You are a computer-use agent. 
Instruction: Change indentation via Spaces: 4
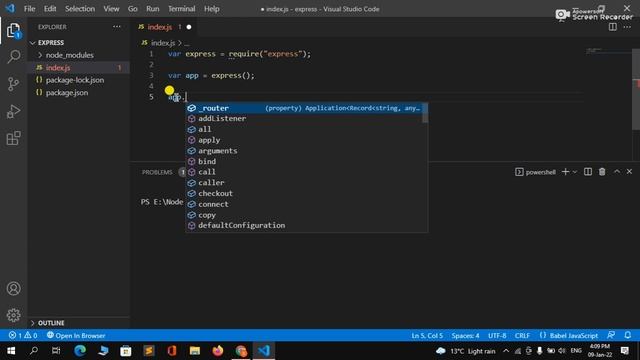click(465, 336)
